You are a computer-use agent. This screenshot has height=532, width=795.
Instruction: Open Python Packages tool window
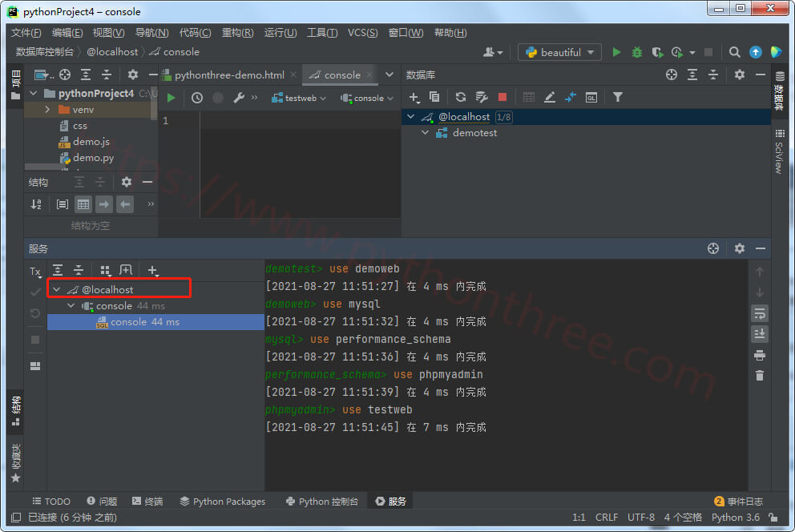coord(223,501)
